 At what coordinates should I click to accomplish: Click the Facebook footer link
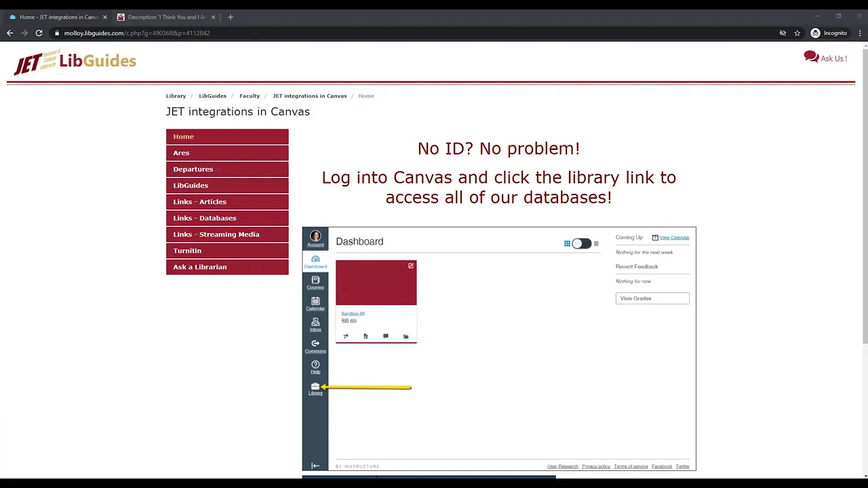(662, 466)
